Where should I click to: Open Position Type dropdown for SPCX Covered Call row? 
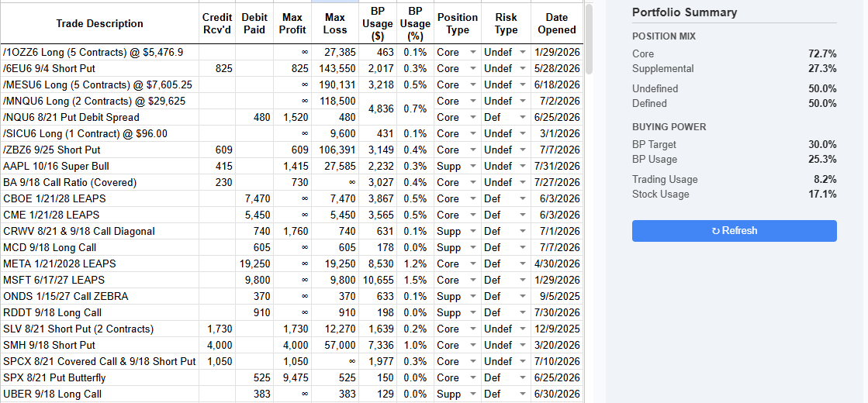click(472, 361)
